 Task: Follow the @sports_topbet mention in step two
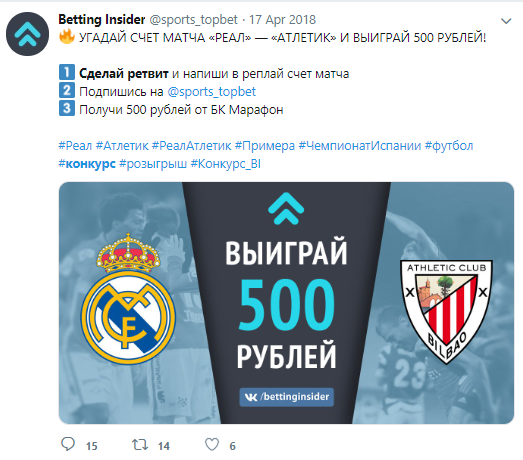pos(211,92)
